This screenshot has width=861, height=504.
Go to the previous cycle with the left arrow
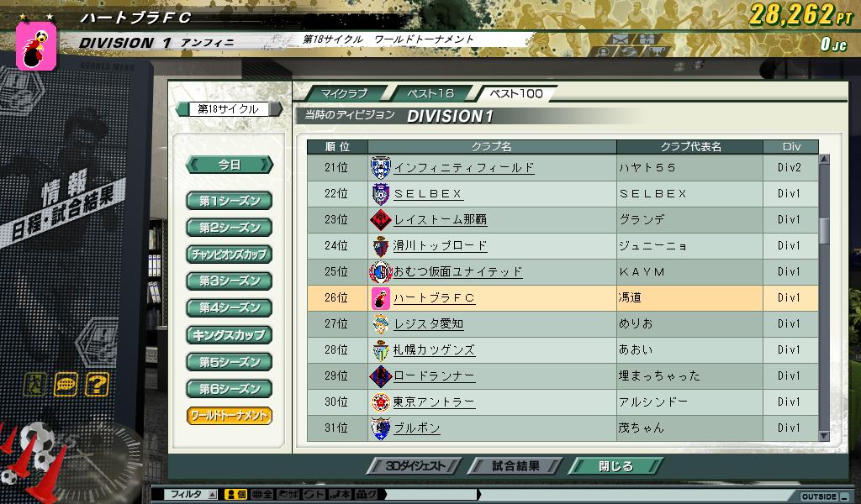pos(182,109)
